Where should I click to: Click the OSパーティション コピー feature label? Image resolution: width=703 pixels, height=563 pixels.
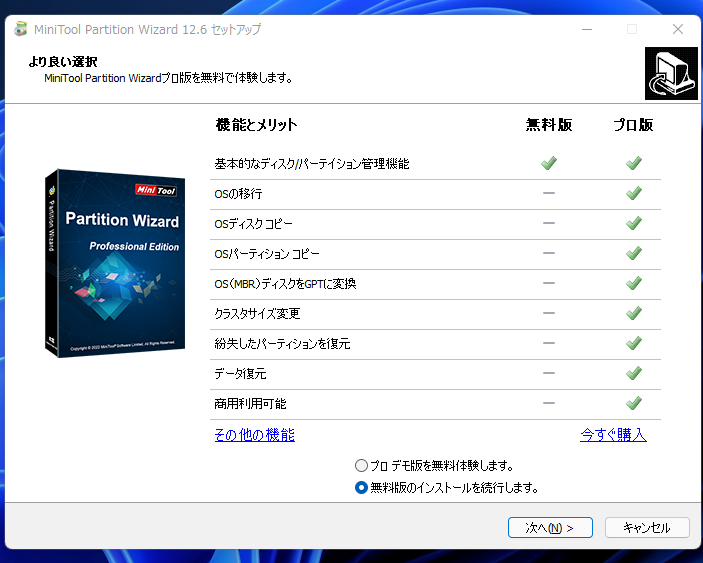pyautogui.click(x=267, y=254)
